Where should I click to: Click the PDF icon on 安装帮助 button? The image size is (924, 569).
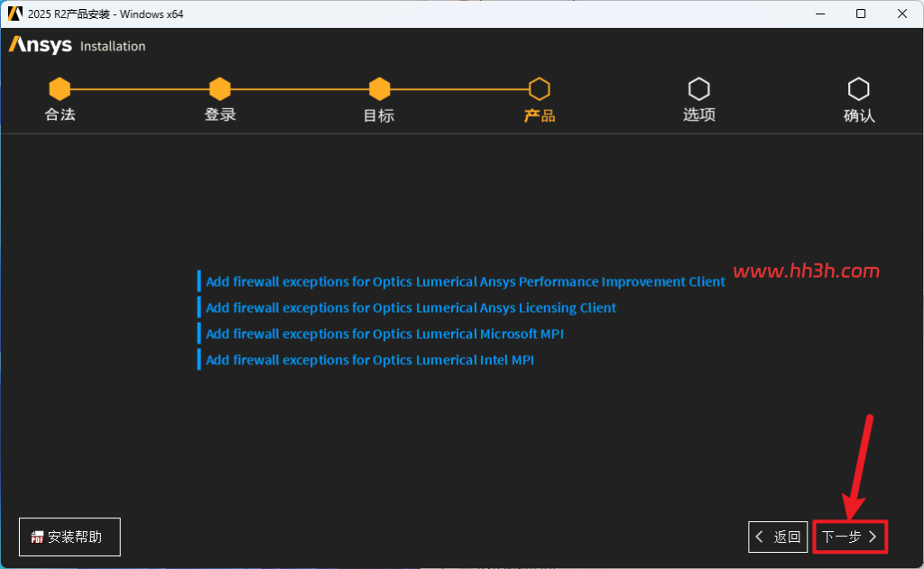[x=37, y=537]
